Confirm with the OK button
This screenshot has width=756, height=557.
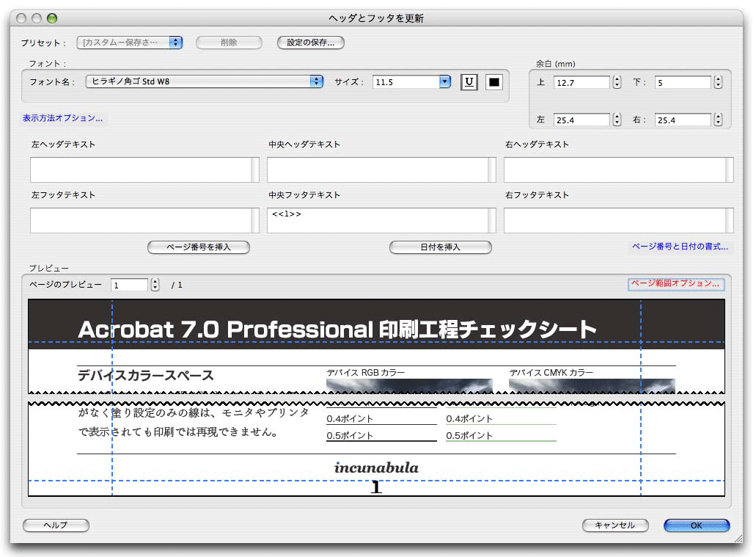697,525
